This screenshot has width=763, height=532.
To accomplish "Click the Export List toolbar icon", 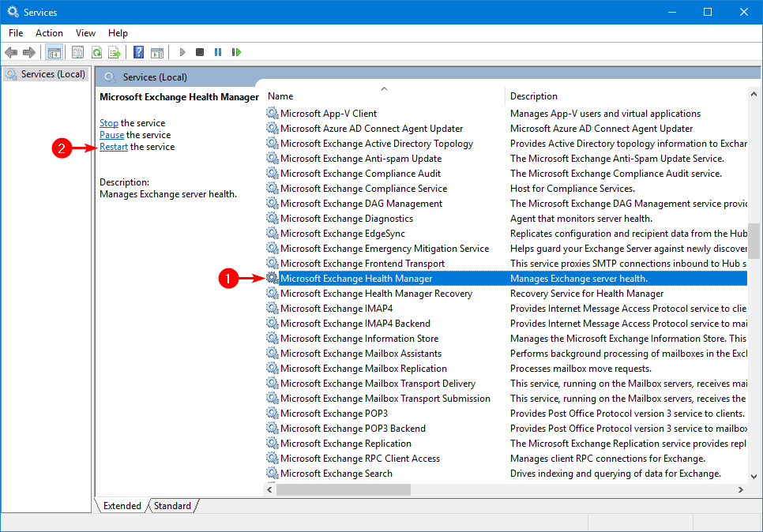I will (115, 52).
